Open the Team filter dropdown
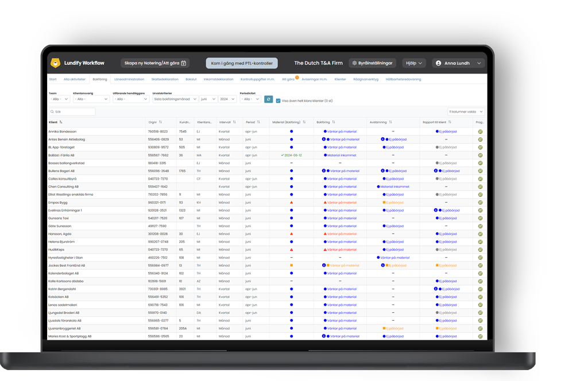Screen dimensions: 588x381 pyautogui.click(x=59, y=99)
